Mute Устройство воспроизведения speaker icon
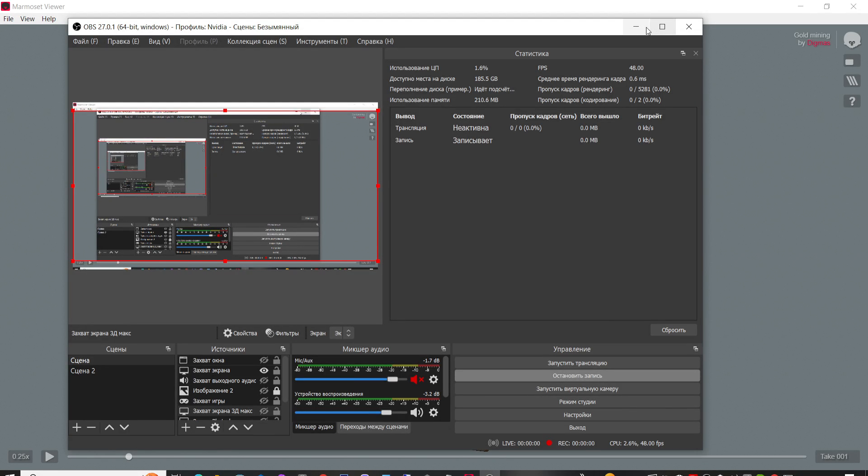The width and height of the screenshot is (868, 476). tap(417, 412)
